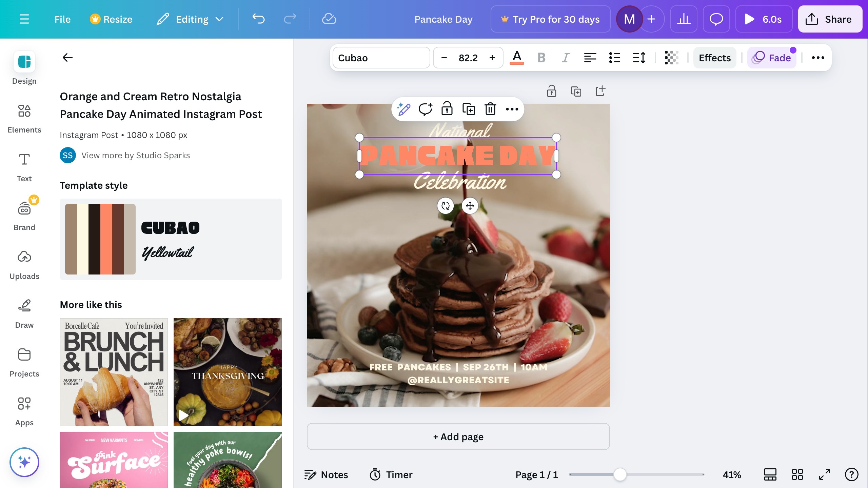Screen dimensions: 868x488
Task: Undo the last action
Action: click(258, 19)
